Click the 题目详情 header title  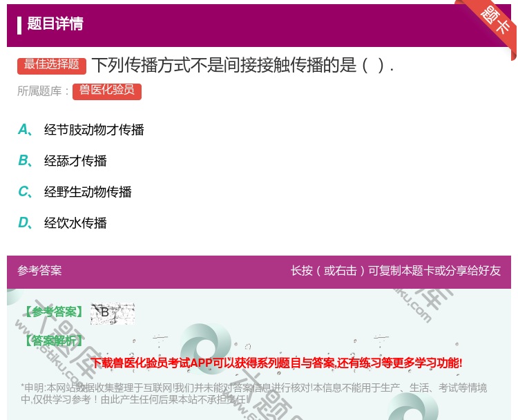coord(55,23)
